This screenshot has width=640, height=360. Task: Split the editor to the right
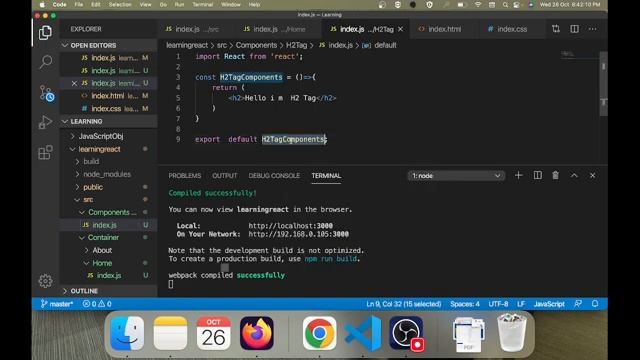(x=574, y=29)
